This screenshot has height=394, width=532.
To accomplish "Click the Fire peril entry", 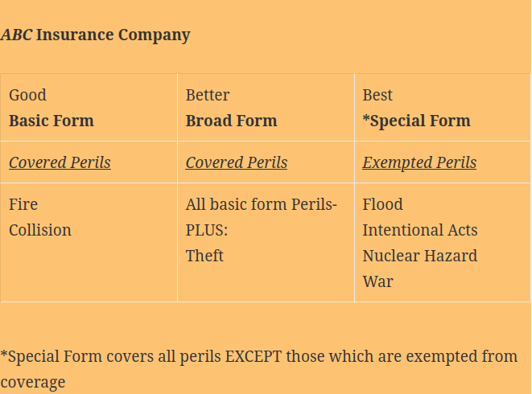I will click(23, 204).
